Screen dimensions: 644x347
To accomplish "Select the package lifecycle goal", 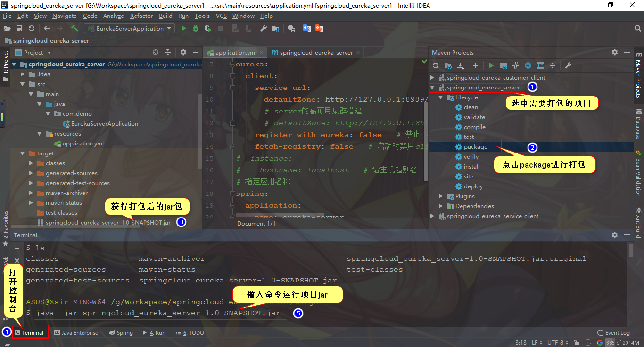I will (475, 147).
